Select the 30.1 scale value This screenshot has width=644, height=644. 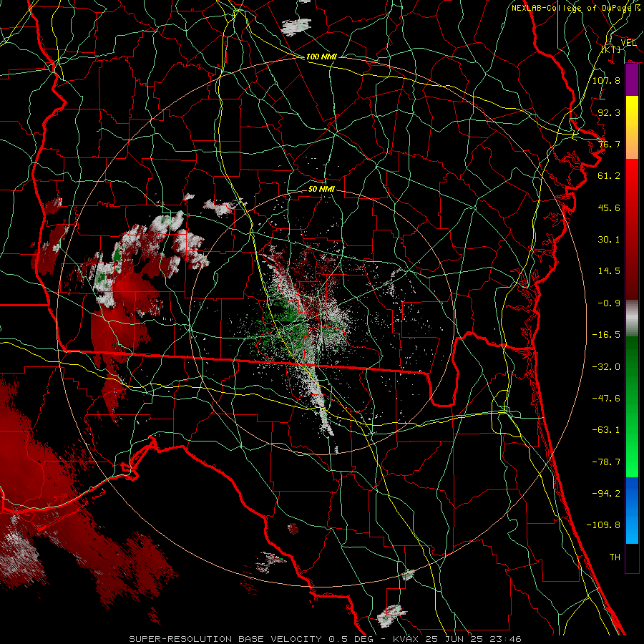(x=609, y=240)
